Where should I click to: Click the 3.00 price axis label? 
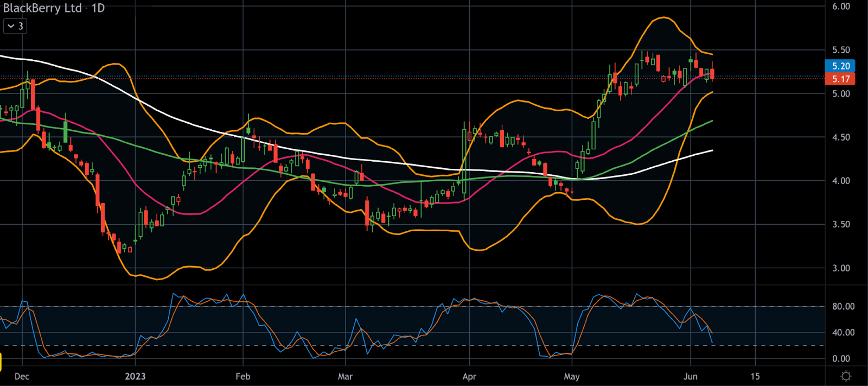(x=841, y=268)
